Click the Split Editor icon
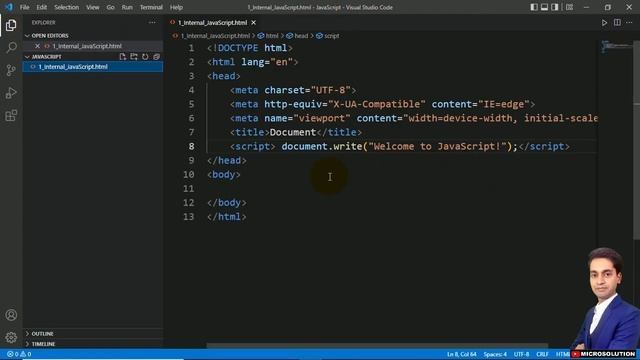 point(617,23)
